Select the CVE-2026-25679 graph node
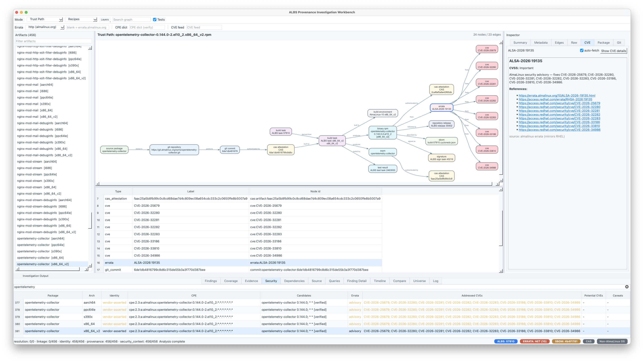644x362 pixels. (487, 49)
